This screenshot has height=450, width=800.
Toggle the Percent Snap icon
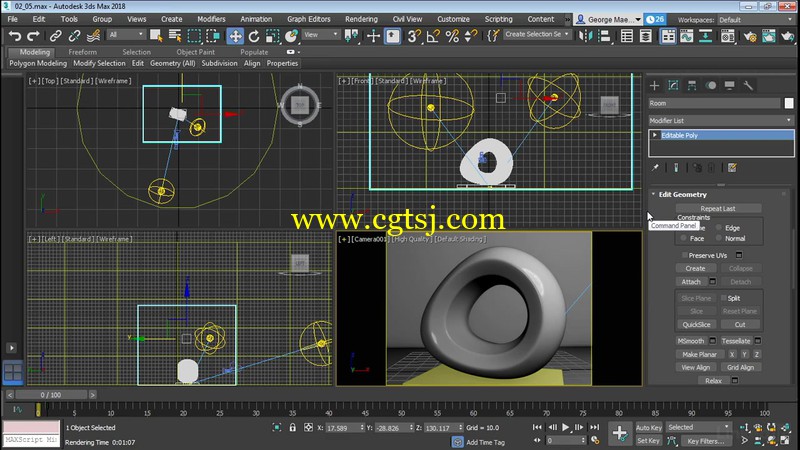(452, 36)
